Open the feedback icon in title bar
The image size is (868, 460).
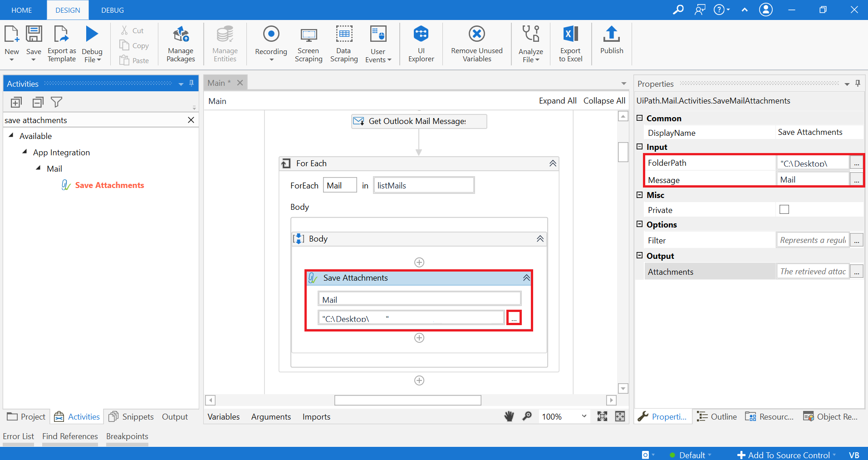click(x=700, y=10)
